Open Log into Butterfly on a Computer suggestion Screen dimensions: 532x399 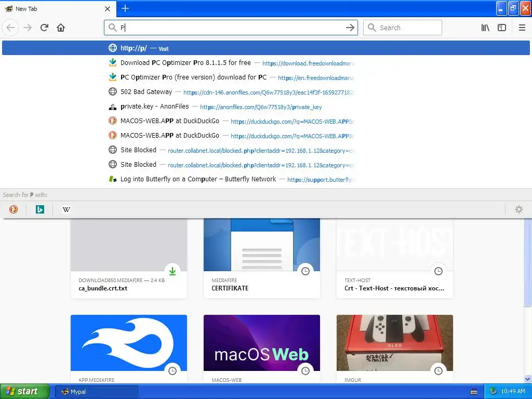click(x=265, y=179)
